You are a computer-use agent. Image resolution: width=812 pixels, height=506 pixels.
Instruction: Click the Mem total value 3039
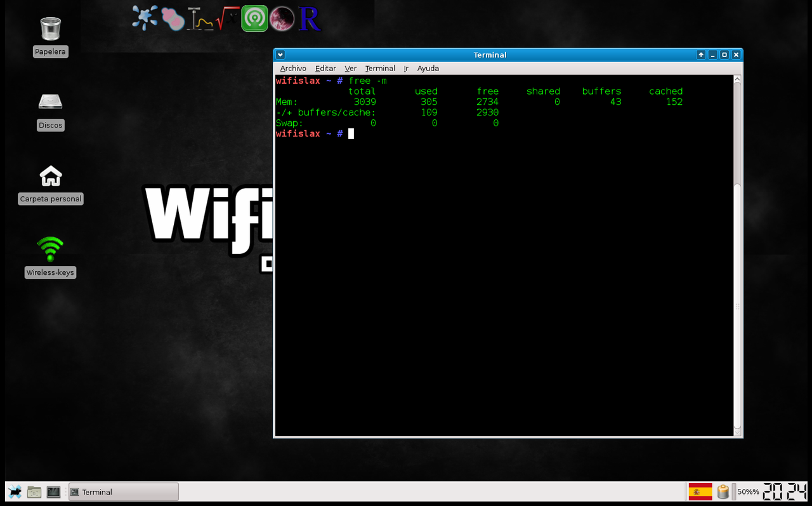tap(365, 102)
